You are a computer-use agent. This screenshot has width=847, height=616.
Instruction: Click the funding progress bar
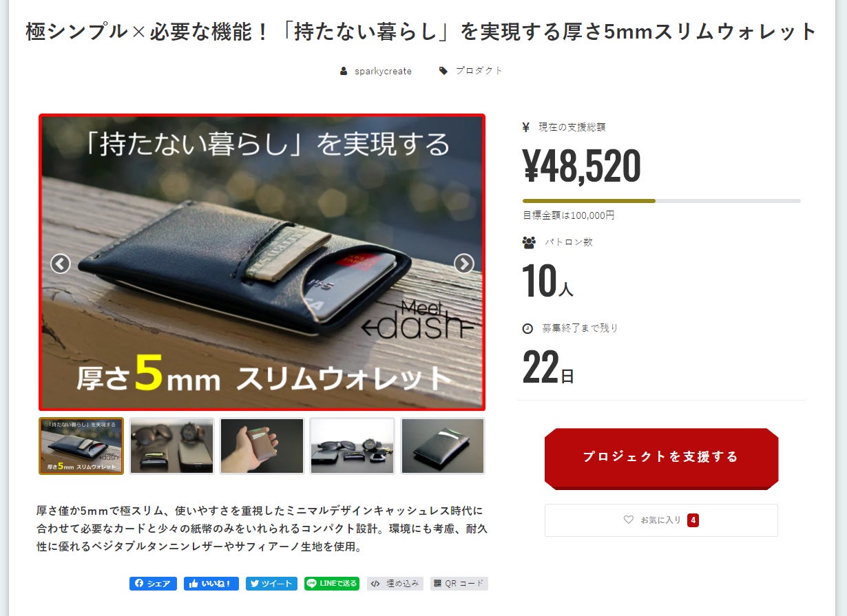662,201
